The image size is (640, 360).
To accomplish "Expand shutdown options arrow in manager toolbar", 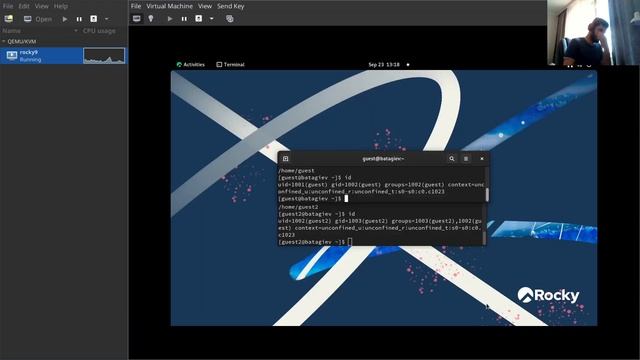I will pyautogui.click(x=107, y=19).
